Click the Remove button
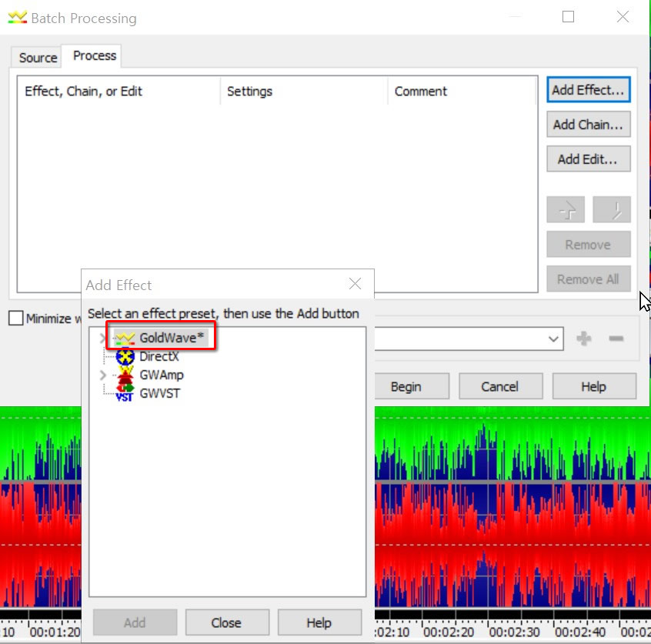The width and height of the screenshot is (651, 644). (589, 244)
